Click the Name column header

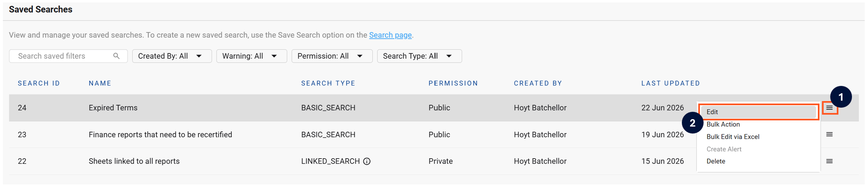pos(100,83)
